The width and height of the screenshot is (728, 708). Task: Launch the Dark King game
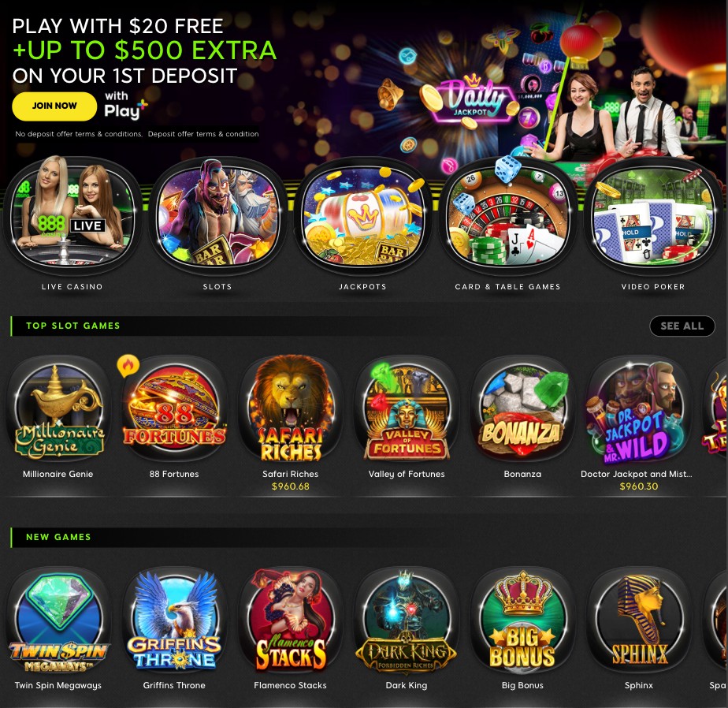[407, 620]
